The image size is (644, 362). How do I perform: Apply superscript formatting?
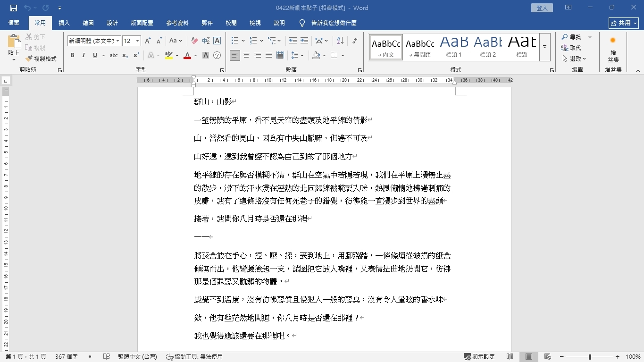[136, 55]
